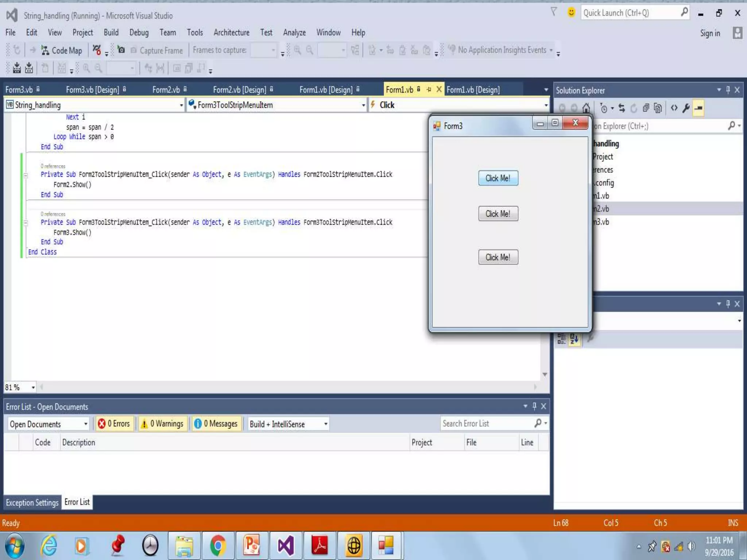Open Properties wrench icon in Solution Explorer
This screenshot has height=560, width=747.
[x=686, y=108]
